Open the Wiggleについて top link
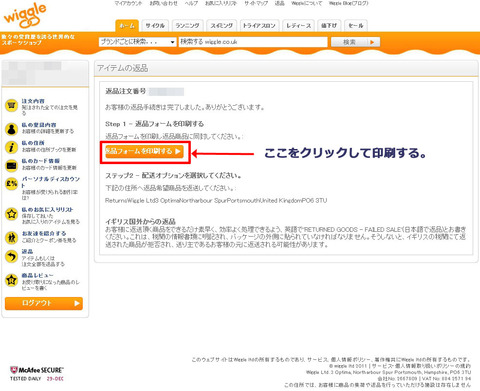The width and height of the screenshot is (480, 391). 307,3
